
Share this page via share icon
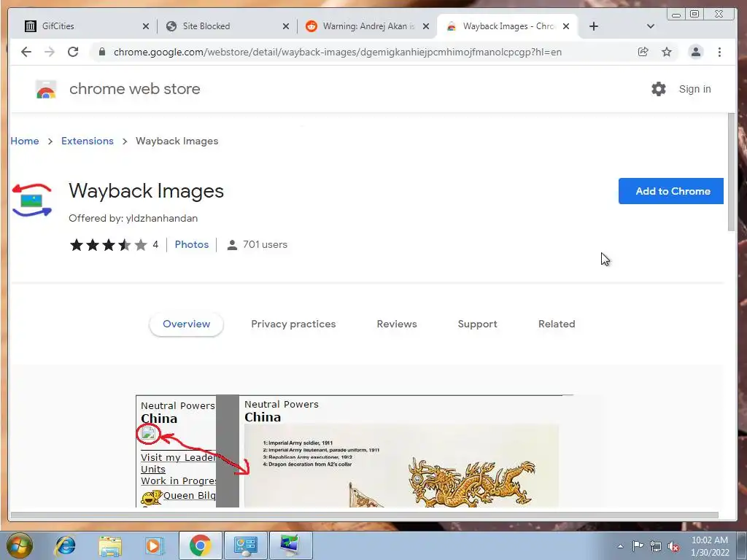click(643, 52)
